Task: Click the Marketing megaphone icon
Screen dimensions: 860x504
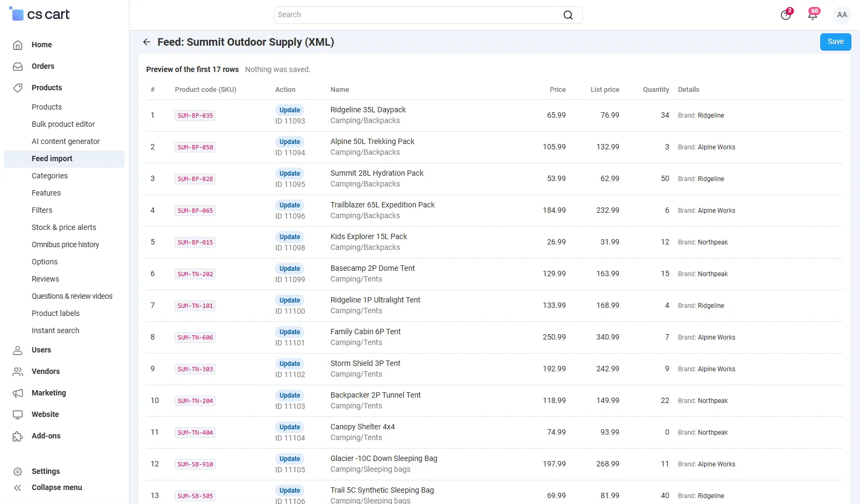Action: [x=18, y=393]
